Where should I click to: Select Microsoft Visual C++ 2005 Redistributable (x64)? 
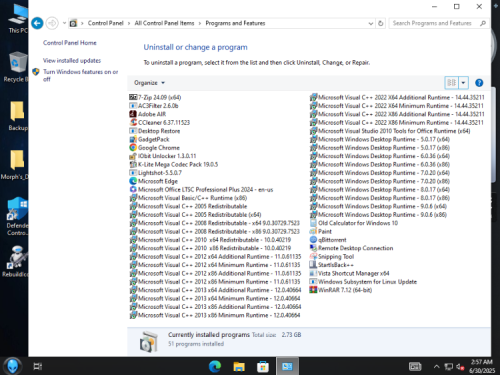[x=195, y=215]
